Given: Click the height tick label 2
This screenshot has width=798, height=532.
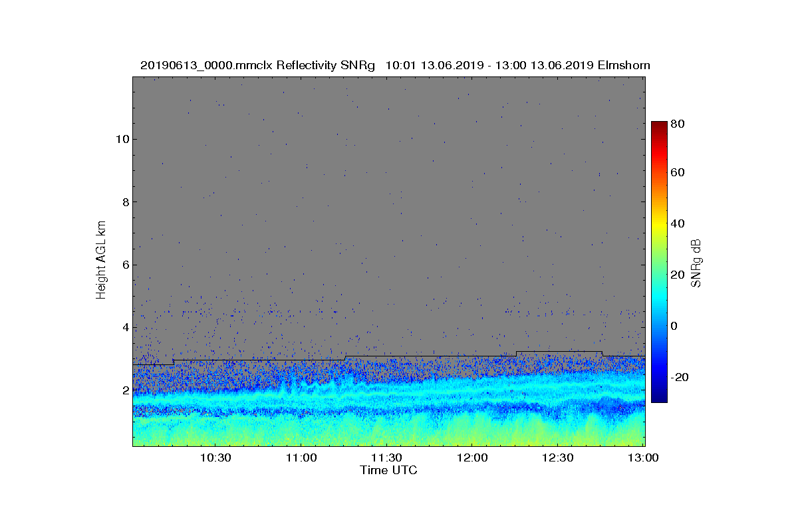Looking at the screenshot, I should click(124, 390).
